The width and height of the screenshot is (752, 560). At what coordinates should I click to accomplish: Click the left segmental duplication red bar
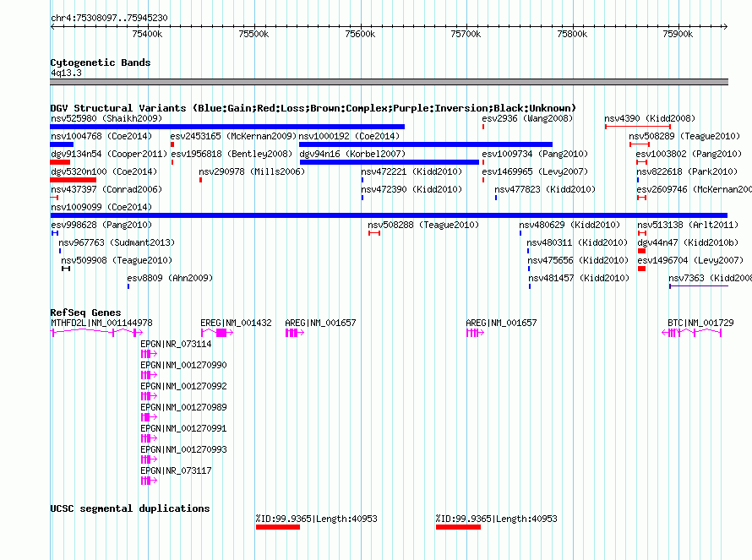point(278,527)
